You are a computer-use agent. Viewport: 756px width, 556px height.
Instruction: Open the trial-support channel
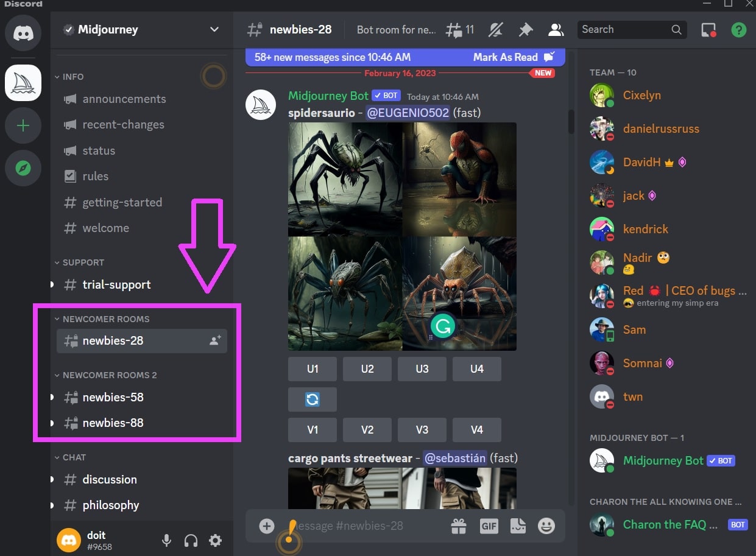pyautogui.click(x=142, y=284)
